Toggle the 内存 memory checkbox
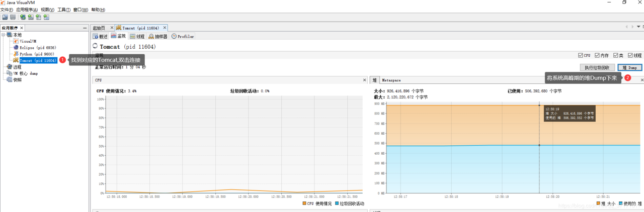Image resolution: width=644 pixels, height=212 pixels. (597, 55)
